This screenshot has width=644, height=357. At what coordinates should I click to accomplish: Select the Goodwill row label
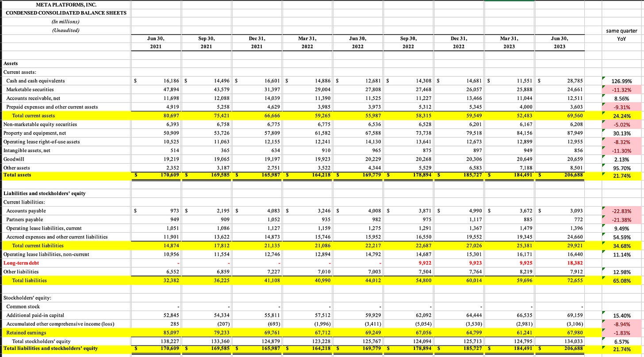coord(13,159)
